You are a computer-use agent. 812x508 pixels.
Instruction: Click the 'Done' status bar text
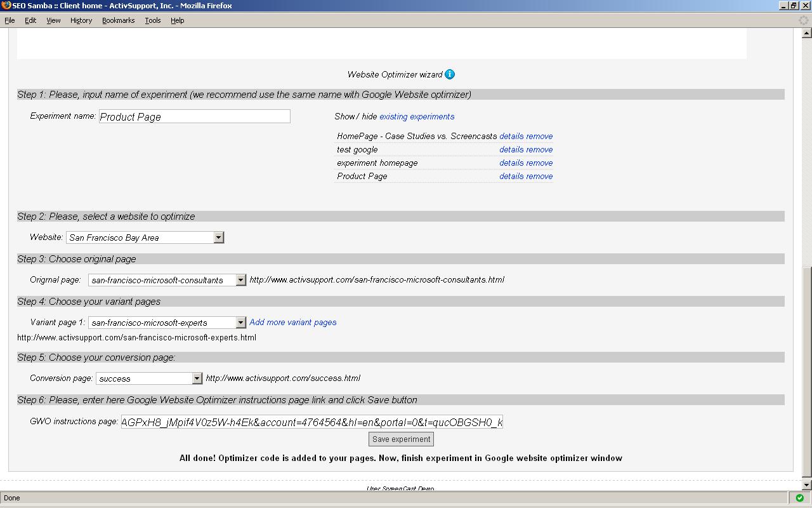[12, 498]
